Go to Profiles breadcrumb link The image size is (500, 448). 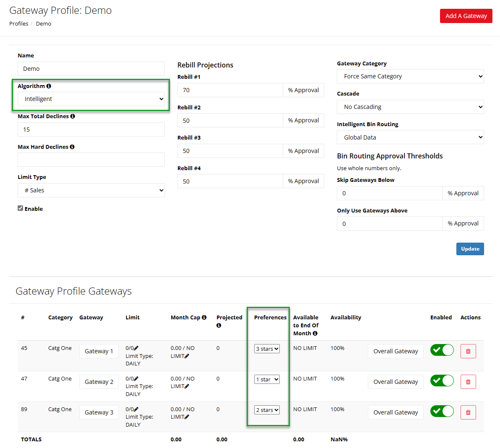coord(19,23)
